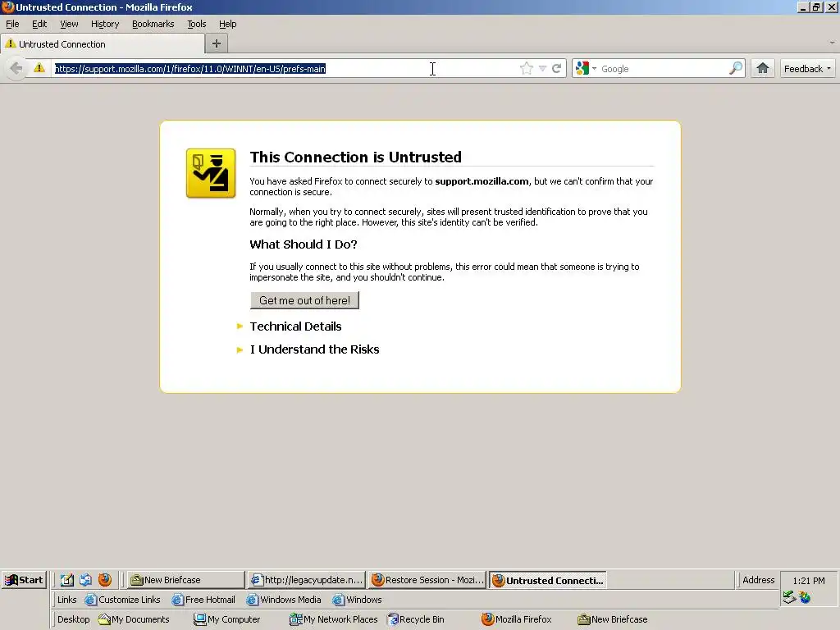The width and height of the screenshot is (840, 630).
Task: Click the first quick launch icon beside Start
Action: [x=66, y=580]
